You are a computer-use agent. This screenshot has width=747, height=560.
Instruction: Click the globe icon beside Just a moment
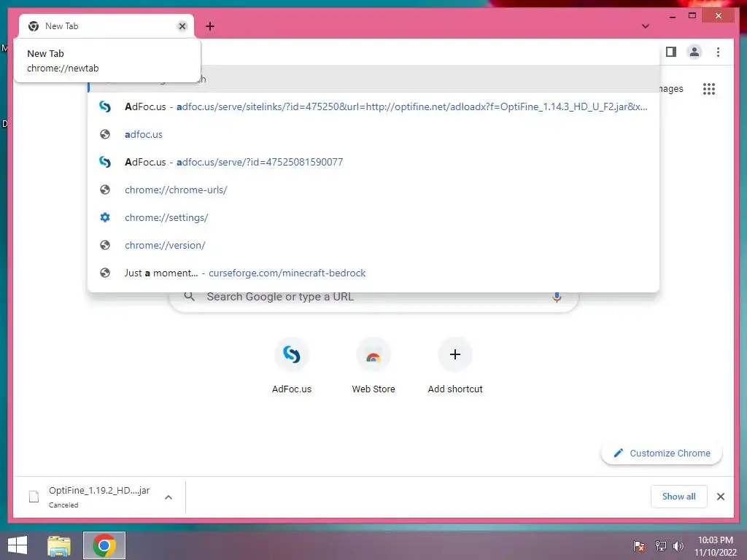click(105, 273)
